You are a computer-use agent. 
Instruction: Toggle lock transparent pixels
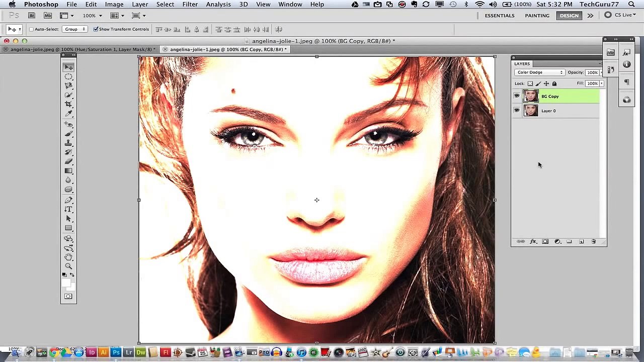click(530, 83)
